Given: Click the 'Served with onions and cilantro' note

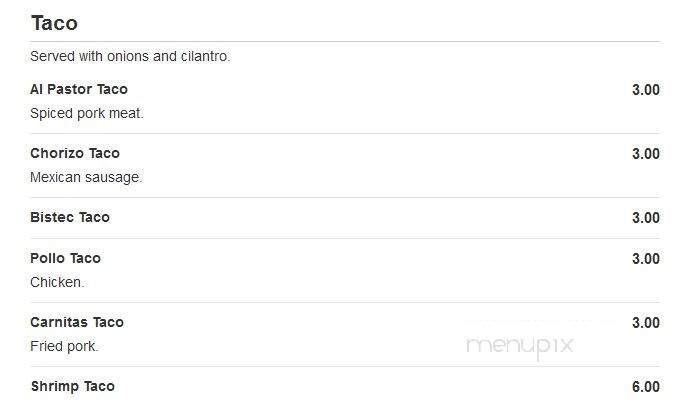Looking at the screenshot, I should coord(130,56).
